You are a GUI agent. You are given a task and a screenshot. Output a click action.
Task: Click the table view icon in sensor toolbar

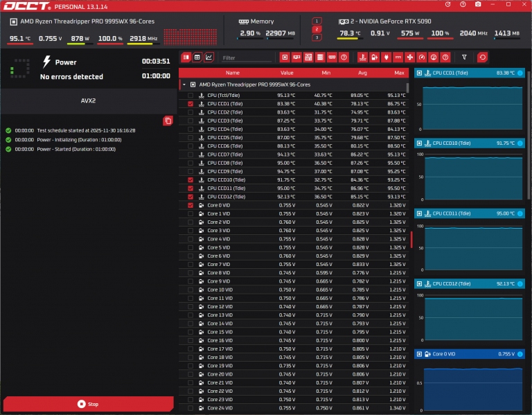coord(197,58)
